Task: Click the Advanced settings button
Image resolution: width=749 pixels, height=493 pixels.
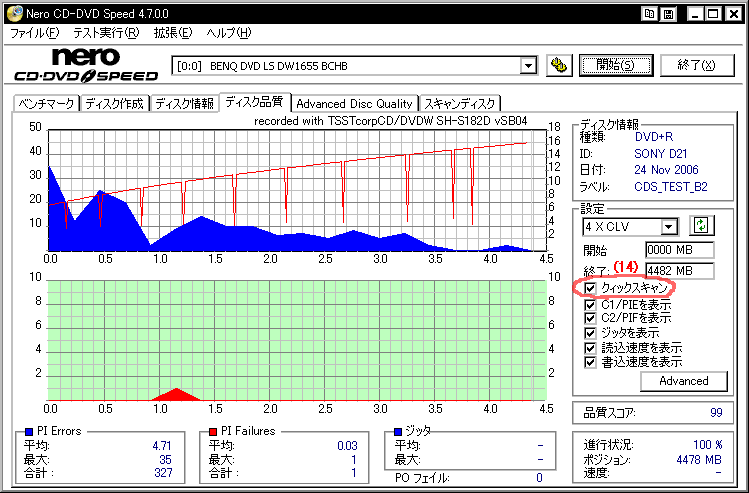Action: (684, 381)
